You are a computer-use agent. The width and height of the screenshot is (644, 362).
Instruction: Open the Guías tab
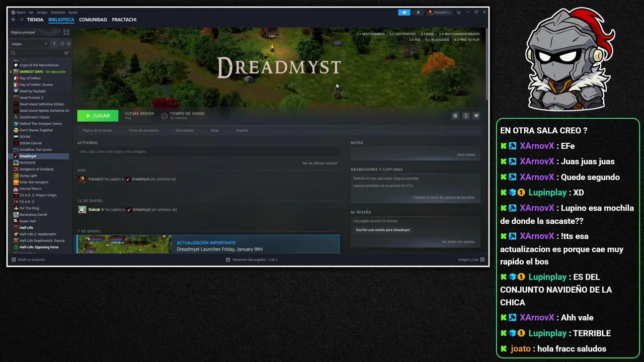click(215, 130)
